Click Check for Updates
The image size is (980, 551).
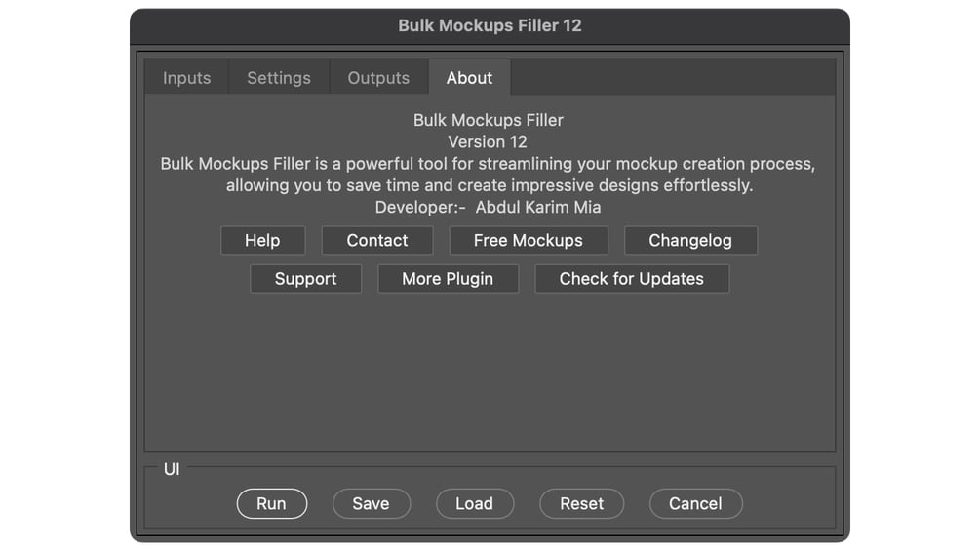click(x=631, y=279)
